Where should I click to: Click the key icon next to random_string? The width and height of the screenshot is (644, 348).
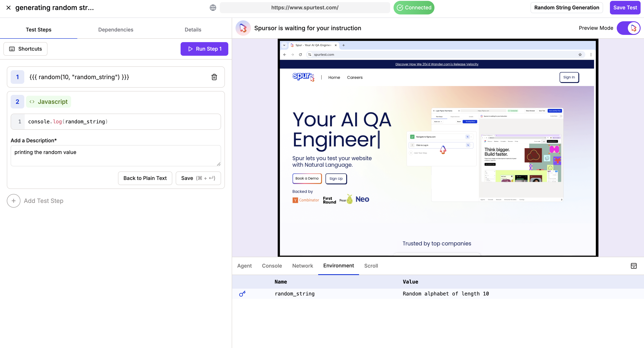pos(242,294)
